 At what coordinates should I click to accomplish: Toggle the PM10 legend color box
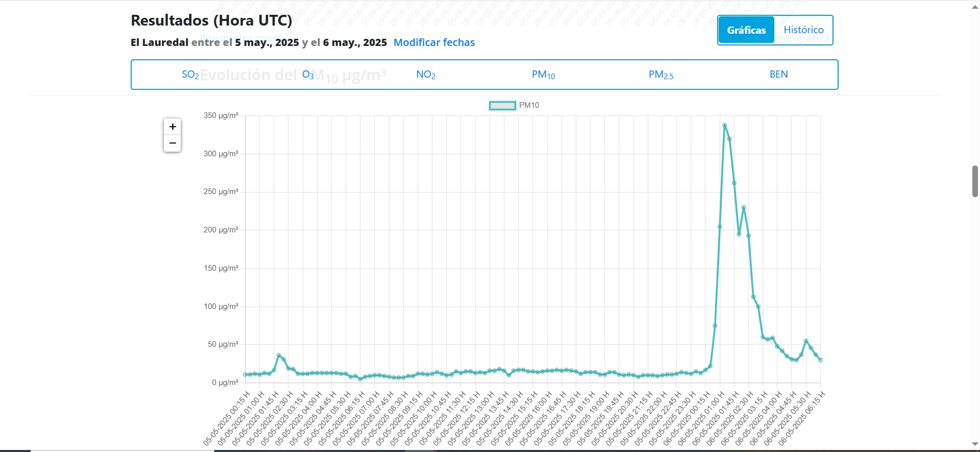click(502, 106)
